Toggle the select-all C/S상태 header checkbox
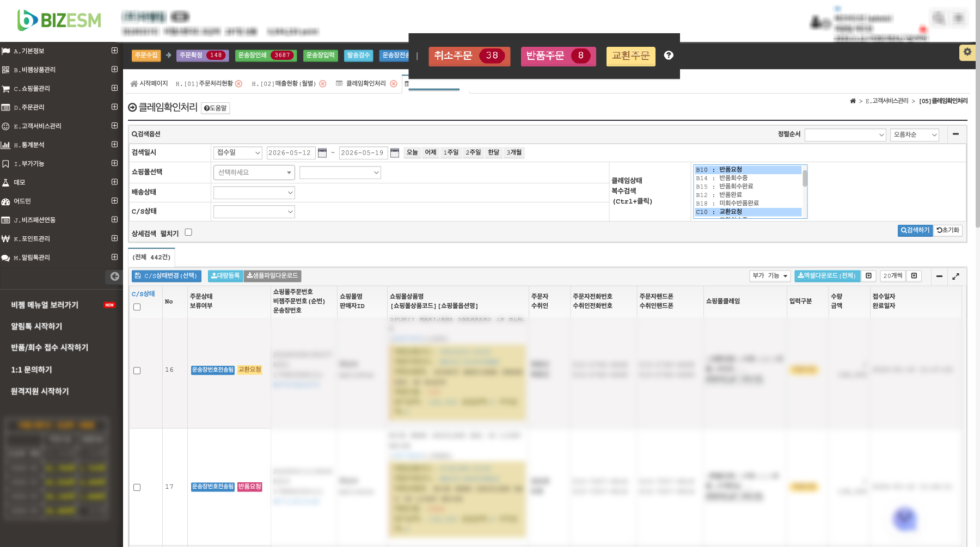Viewport: 980px width, 547px height. click(x=137, y=307)
